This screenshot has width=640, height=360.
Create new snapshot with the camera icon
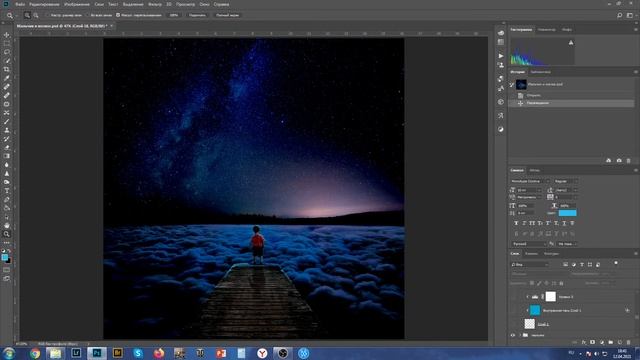(x=619, y=160)
